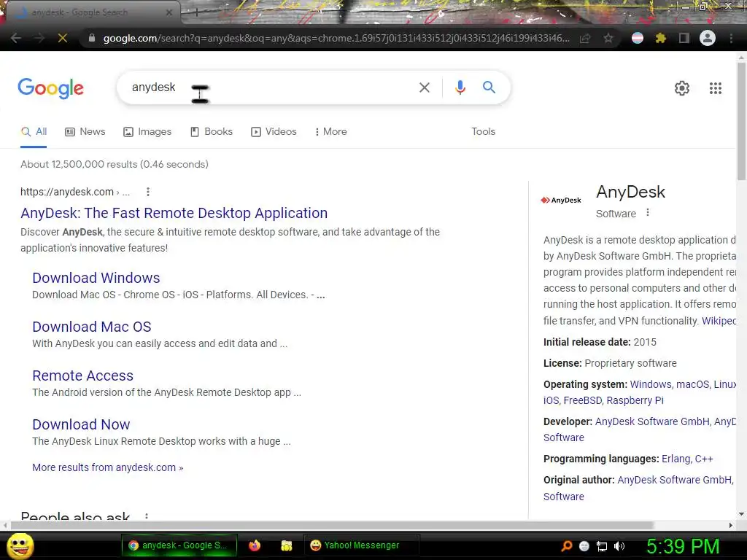Switch to the Images tab
The height and width of the screenshot is (560, 747).
coord(147,131)
